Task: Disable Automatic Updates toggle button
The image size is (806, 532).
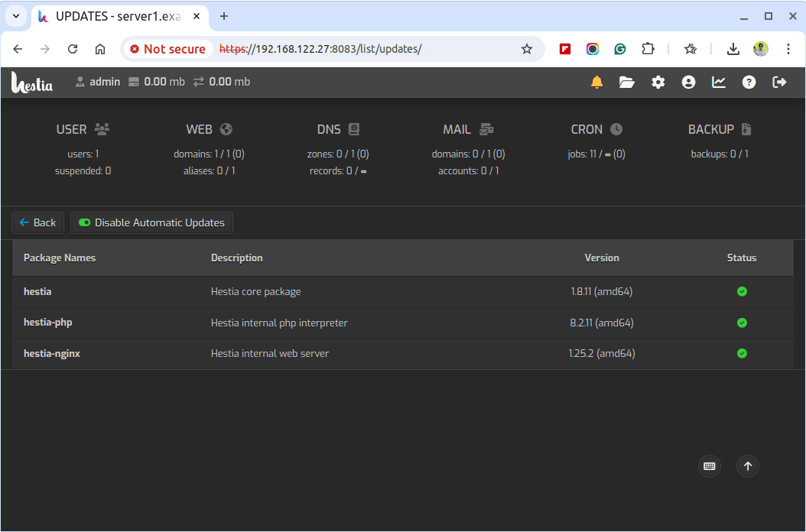Action: click(151, 222)
